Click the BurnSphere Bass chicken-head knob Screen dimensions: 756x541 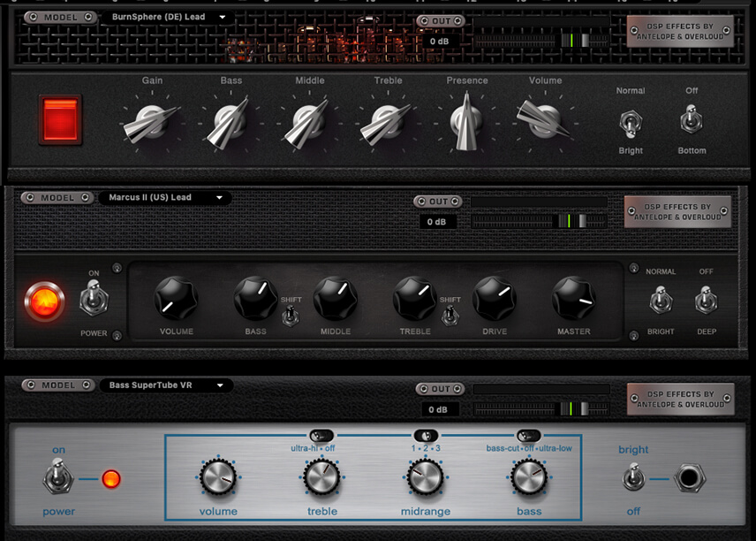(230, 123)
